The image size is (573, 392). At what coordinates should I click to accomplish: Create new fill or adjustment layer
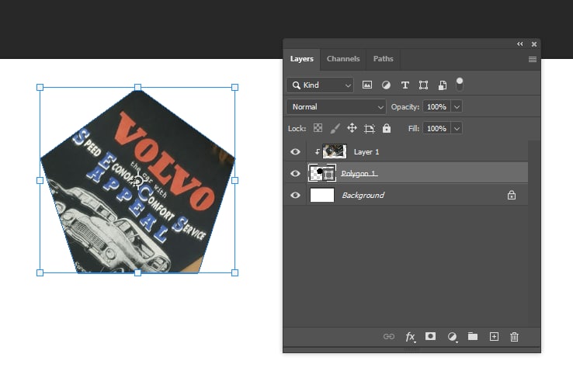click(452, 336)
